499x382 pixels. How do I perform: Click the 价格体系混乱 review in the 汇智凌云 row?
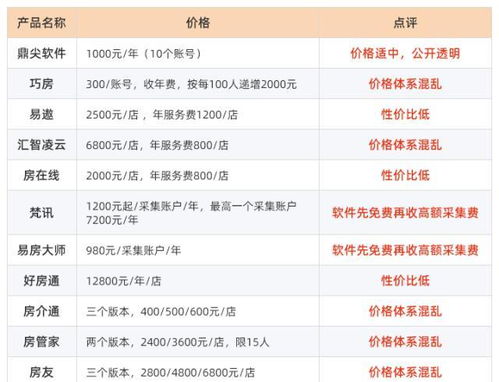[x=405, y=145]
